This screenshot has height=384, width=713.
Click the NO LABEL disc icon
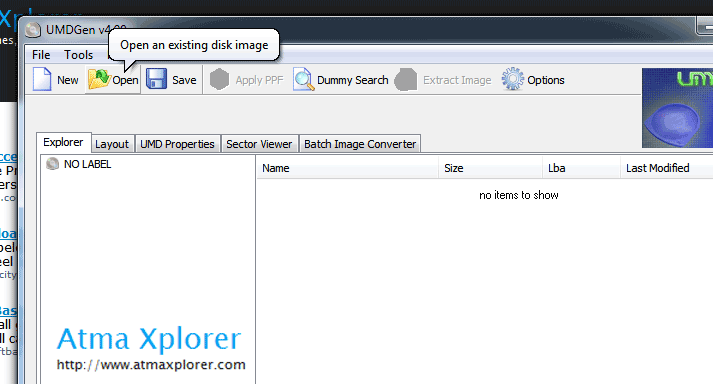coord(52,164)
